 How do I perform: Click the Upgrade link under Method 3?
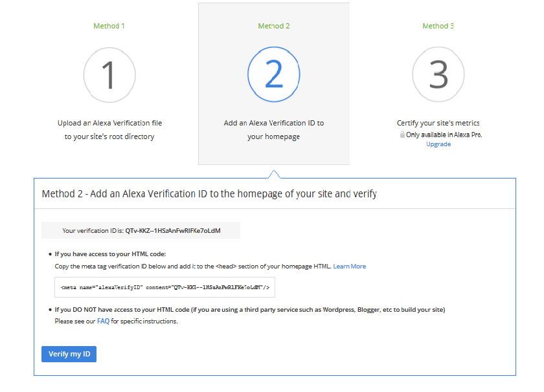(438, 144)
